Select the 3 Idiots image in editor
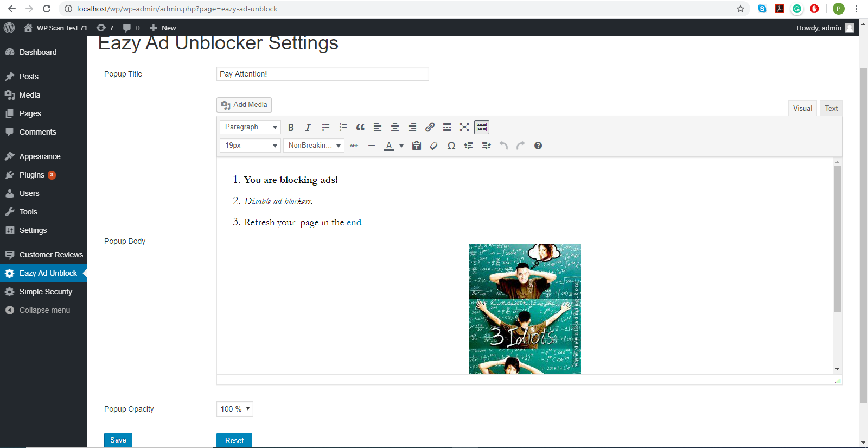This screenshot has height=448, width=868. tap(525, 309)
